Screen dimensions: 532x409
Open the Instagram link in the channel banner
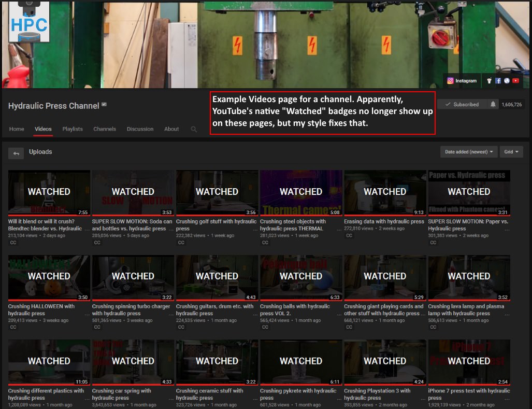pos(461,81)
